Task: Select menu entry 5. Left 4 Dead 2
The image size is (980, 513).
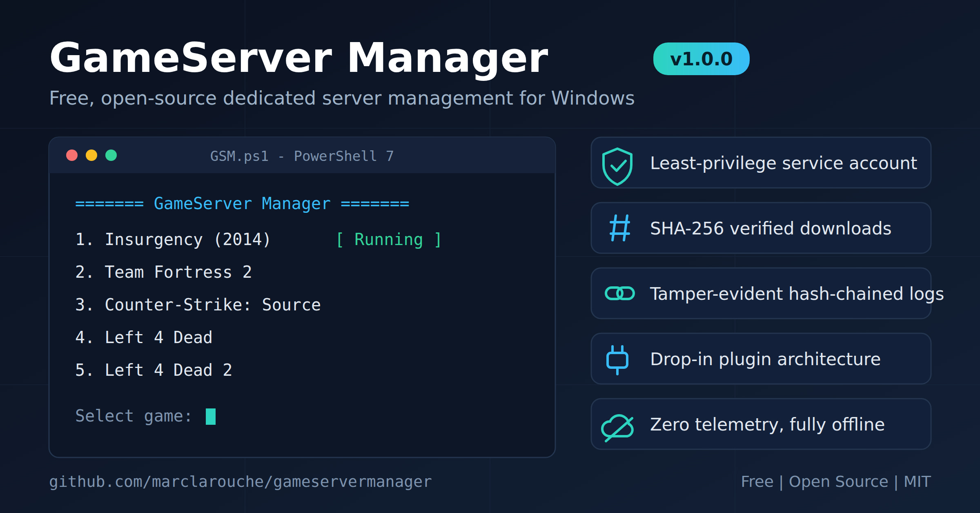Action: (154, 370)
